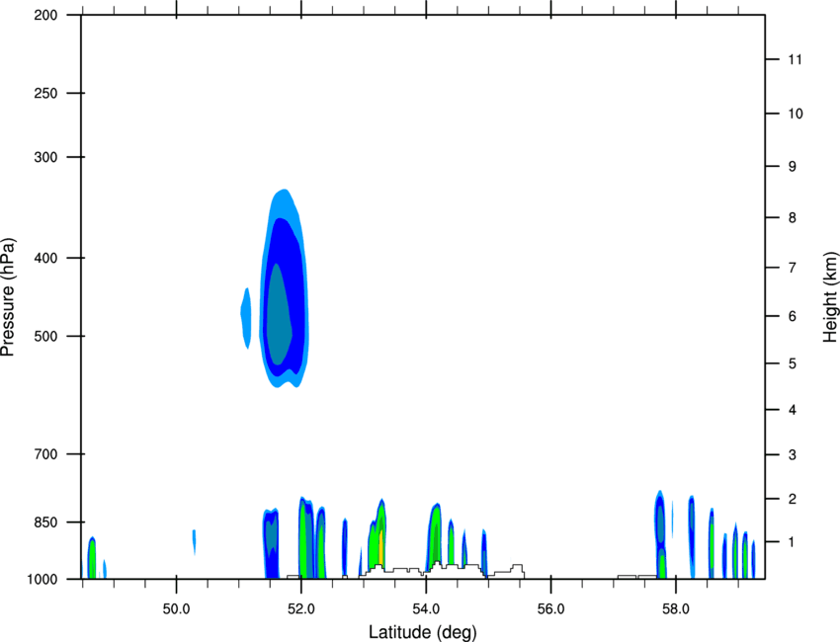The width and height of the screenshot is (840, 642).
Task: Select the 58.0 latitude axis value
Action: point(676,609)
